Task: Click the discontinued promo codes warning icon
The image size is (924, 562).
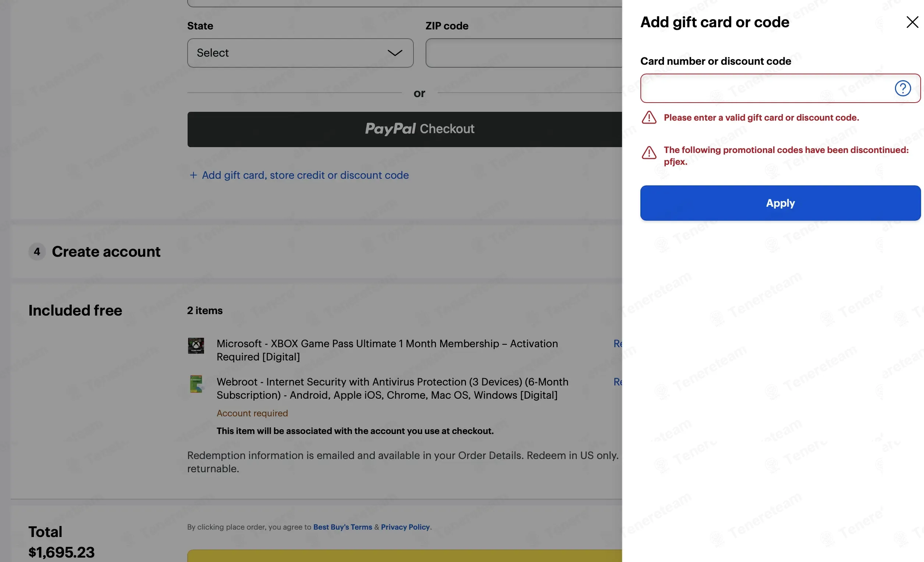Action: click(649, 153)
